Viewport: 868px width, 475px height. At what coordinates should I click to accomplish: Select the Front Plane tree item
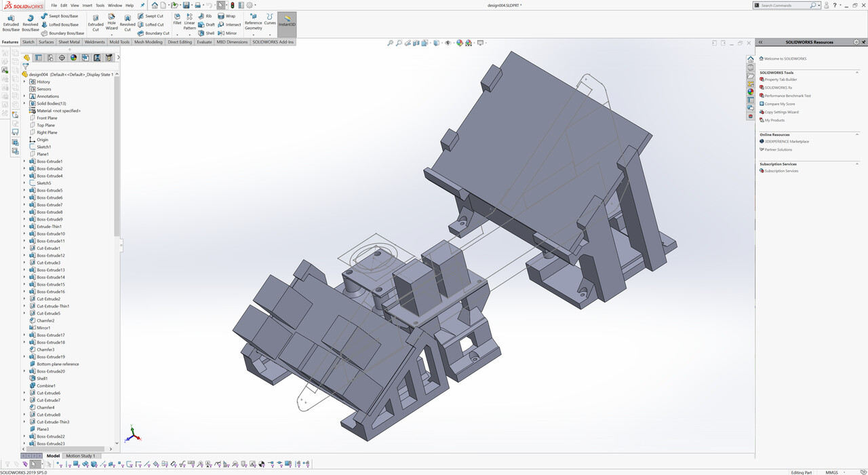pos(47,118)
